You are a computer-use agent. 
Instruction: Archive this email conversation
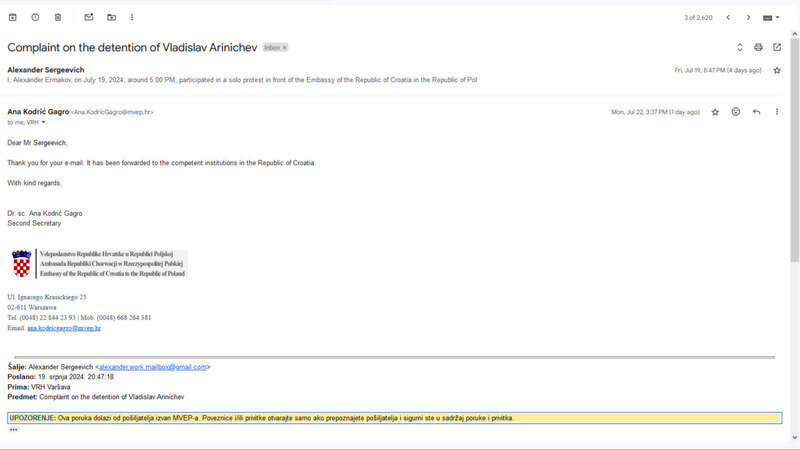(x=12, y=17)
